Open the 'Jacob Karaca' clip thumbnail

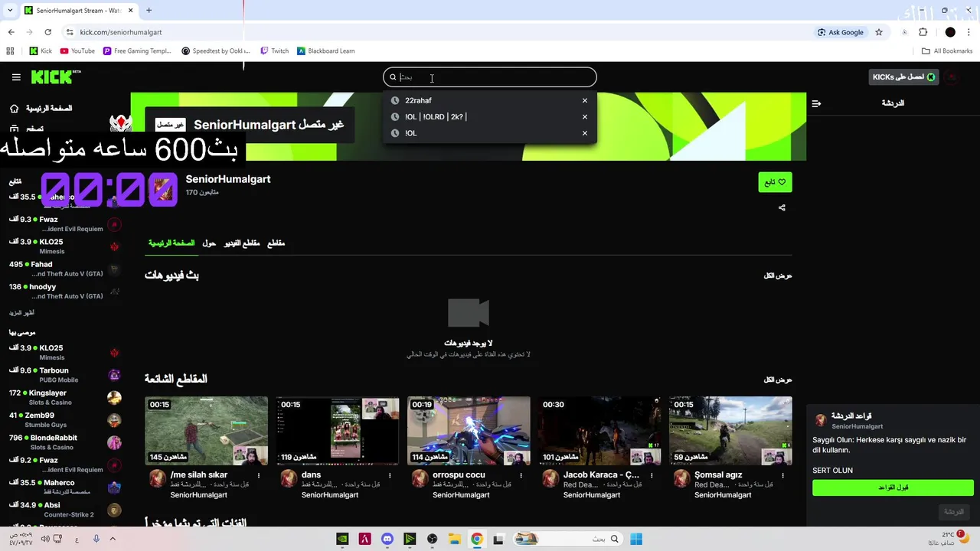[x=599, y=431]
